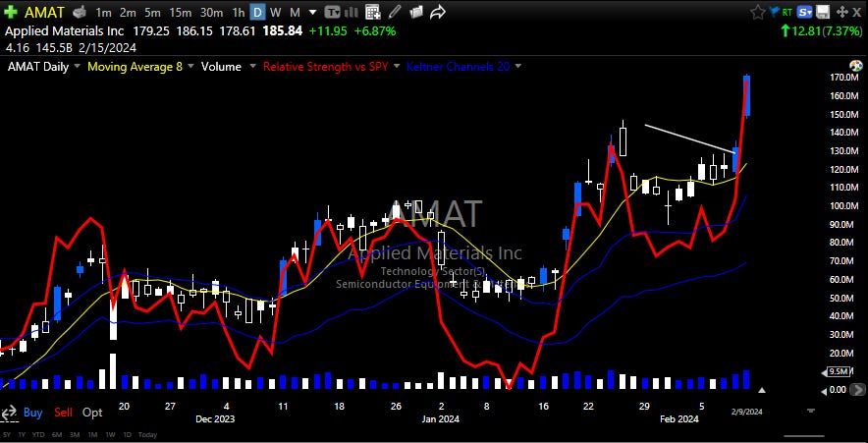
Task: Click the Sell button
Action: [x=63, y=413]
